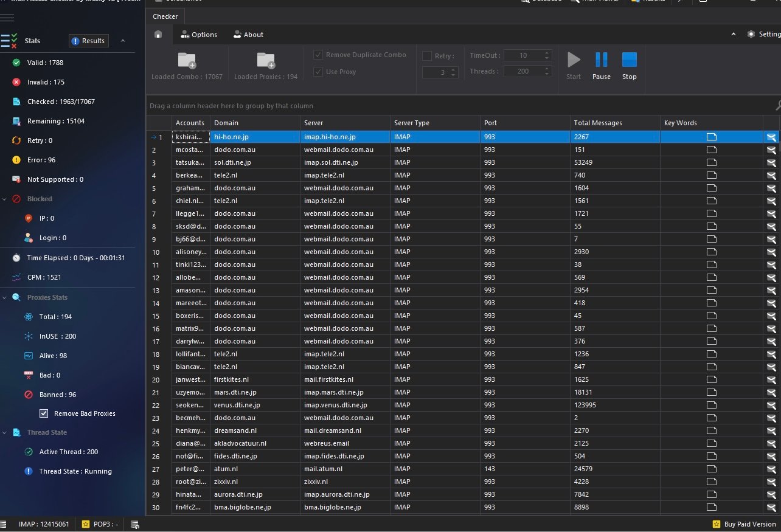The image size is (781, 532).
Task: Stop the checker
Action: pos(630,65)
